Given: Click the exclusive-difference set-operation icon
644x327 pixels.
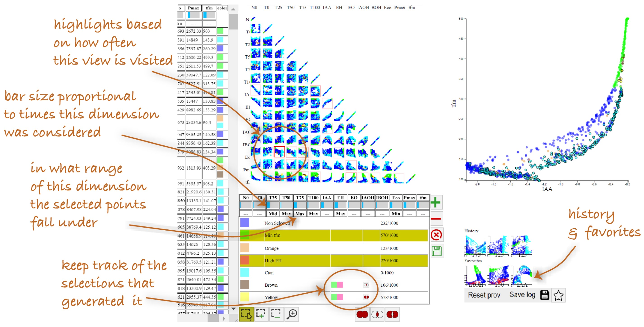Looking at the screenshot, I should (x=392, y=314).
